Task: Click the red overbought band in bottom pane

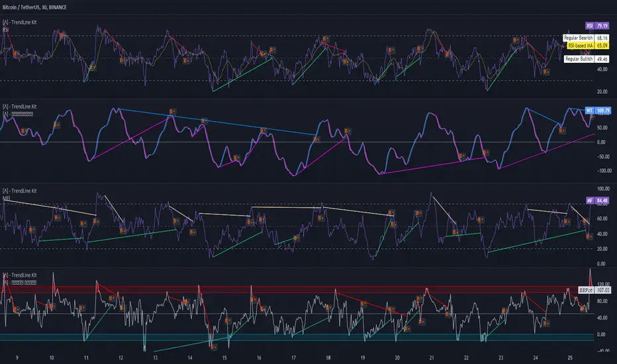Action: 297,290
